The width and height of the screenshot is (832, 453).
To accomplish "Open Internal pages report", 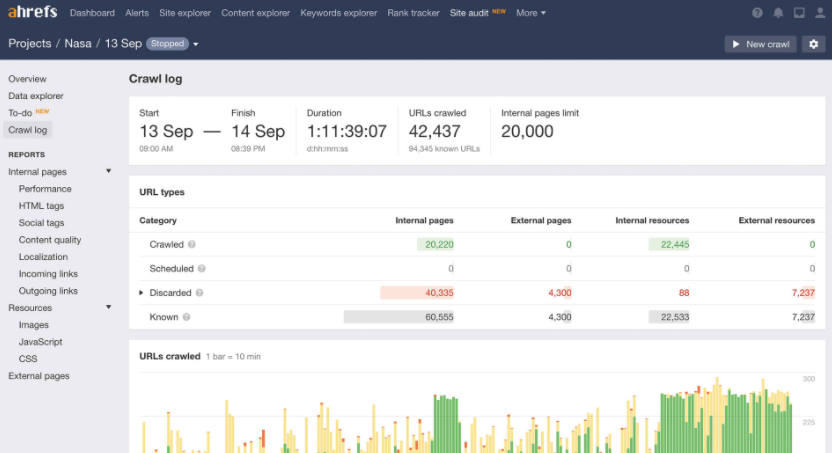I will pyautogui.click(x=37, y=172).
